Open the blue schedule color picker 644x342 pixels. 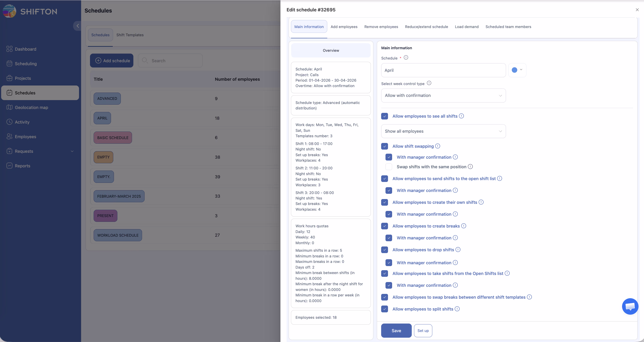tap(517, 70)
